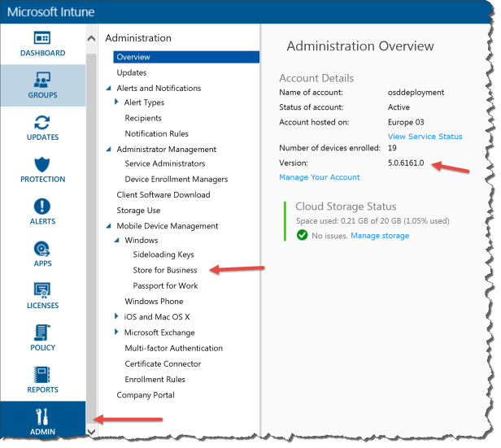Screen dimensions: 501x448
Task: Click the Active account status value
Action: click(399, 107)
